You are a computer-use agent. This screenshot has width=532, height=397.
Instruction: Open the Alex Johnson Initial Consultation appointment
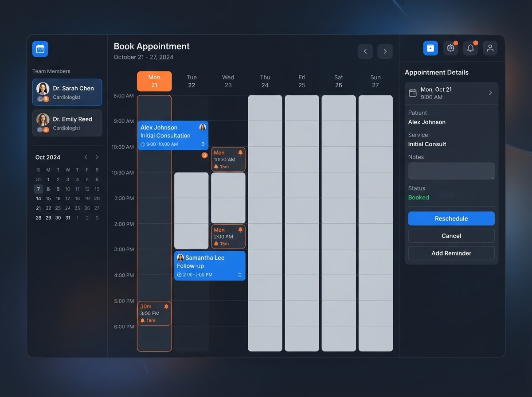point(173,135)
